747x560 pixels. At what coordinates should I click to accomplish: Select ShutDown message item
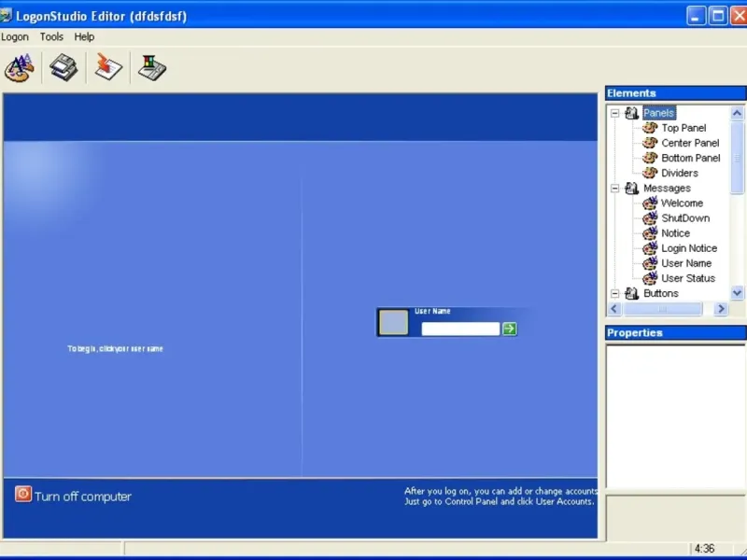point(685,218)
